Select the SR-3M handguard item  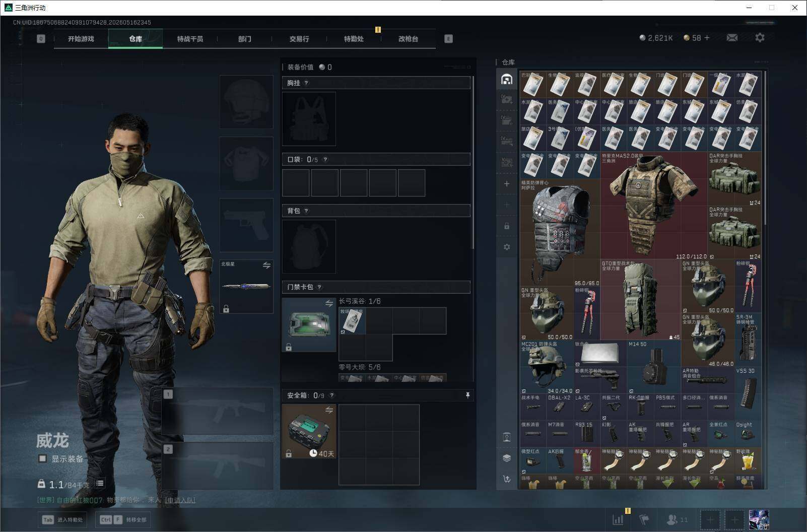click(x=748, y=340)
